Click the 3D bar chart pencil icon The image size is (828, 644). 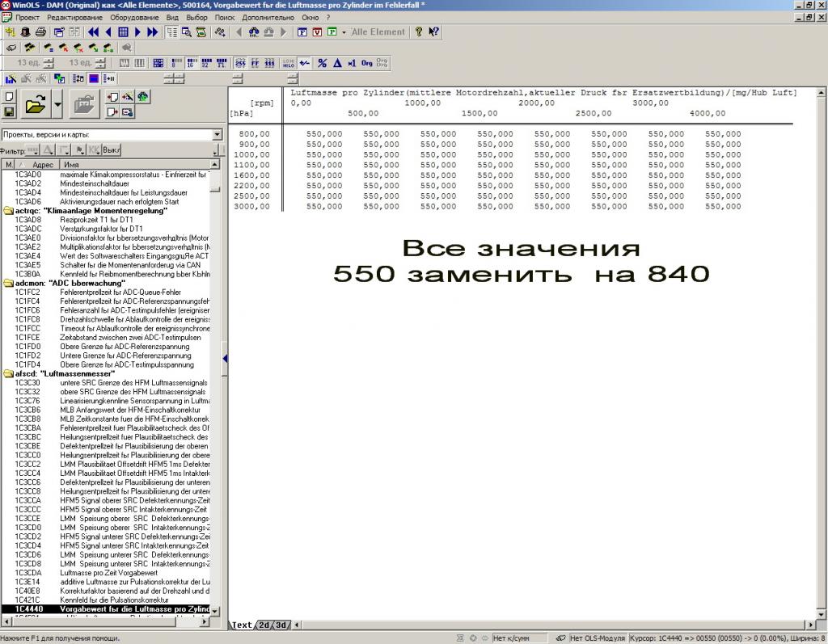pos(10,79)
